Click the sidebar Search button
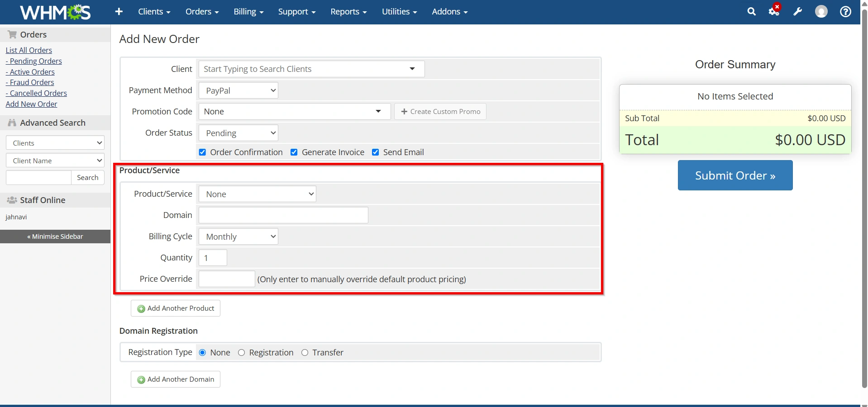Image resolution: width=868 pixels, height=407 pixels. point(88,178)
